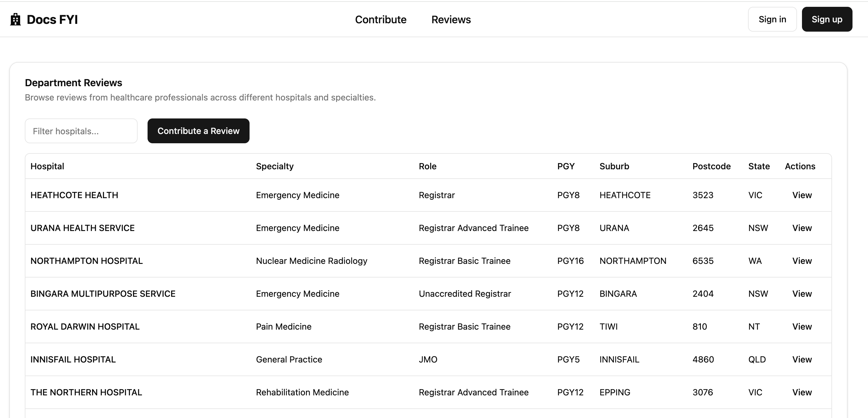View the Heathcote Health review

802,195
